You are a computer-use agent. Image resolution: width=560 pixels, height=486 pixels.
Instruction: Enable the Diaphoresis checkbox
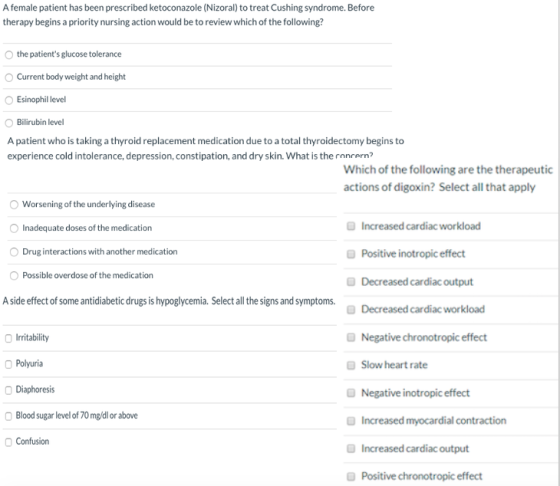pyautogui.click(x=8, y=390)
